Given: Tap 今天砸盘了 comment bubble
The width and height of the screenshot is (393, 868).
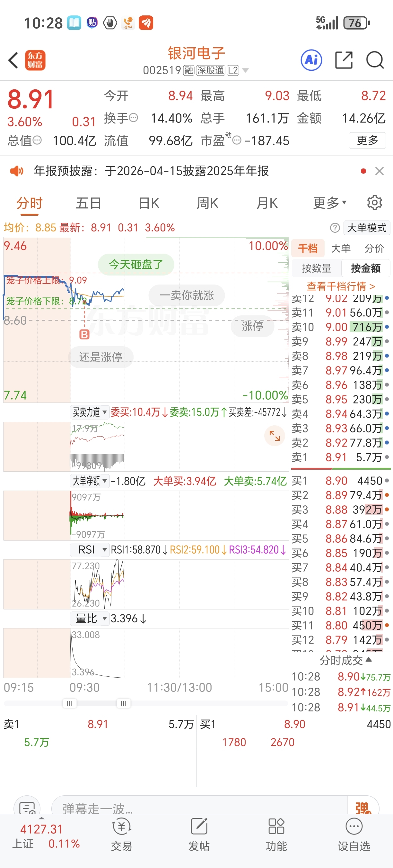Looking at the screenshot, I should tap(136, 264).
